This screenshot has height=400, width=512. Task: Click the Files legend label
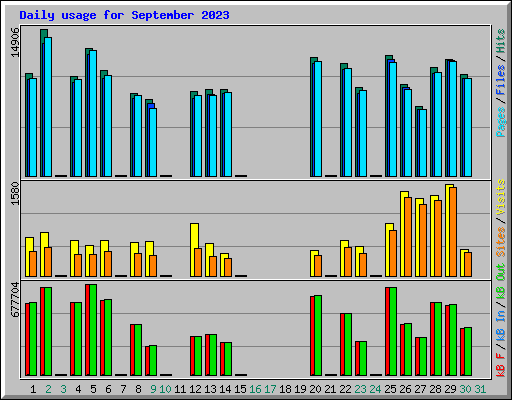pos(501,80)
